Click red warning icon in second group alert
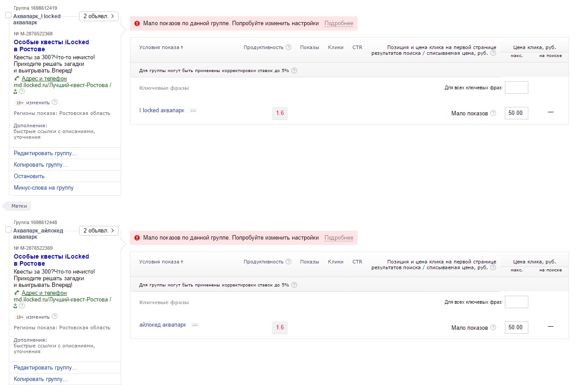The height and width of the screenshot is (385, 588). [137, 238]
